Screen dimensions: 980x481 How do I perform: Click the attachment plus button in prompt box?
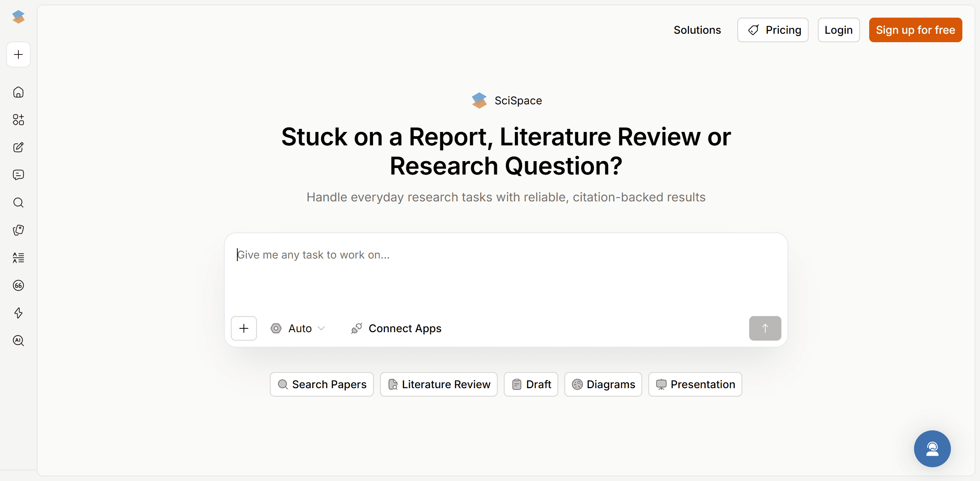click(x=244, y=328)
